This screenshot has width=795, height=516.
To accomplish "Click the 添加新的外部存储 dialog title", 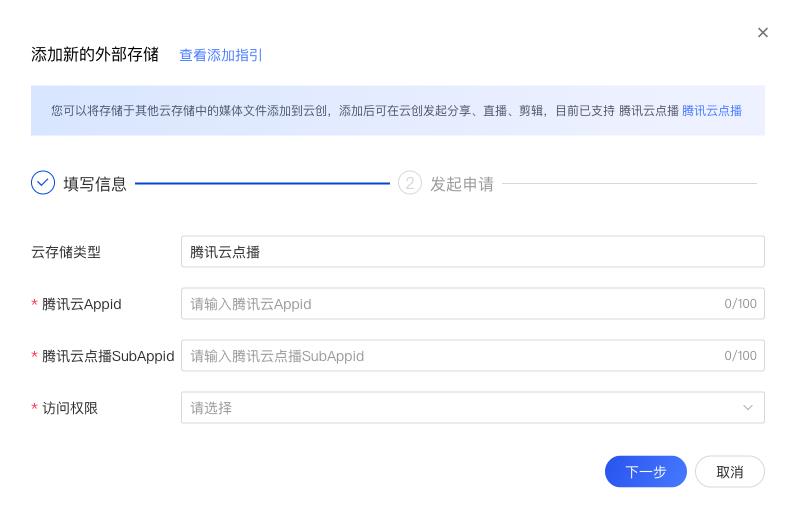I will pyautogui.click(x=95, y=54).
